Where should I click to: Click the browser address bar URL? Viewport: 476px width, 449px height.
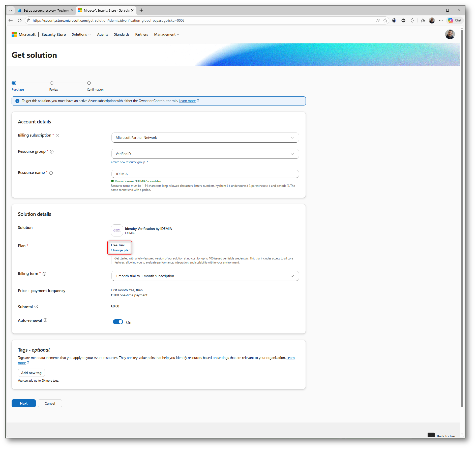[x=109, y=20]
